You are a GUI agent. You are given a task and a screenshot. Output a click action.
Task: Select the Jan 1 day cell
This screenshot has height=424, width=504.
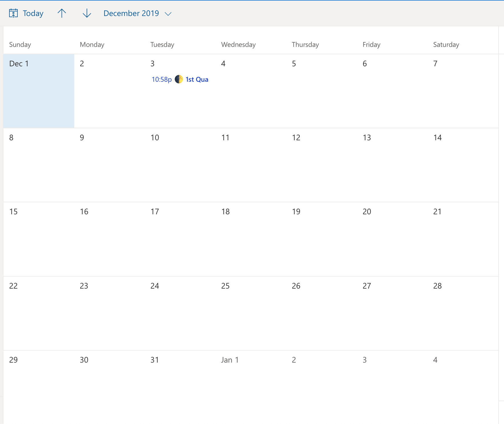[x=251, y=387]
